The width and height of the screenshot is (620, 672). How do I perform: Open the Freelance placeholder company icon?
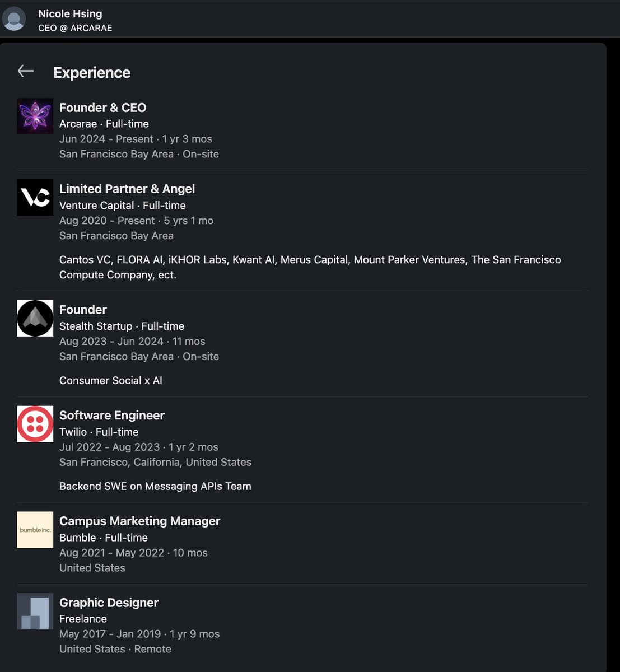click(35, 612)
